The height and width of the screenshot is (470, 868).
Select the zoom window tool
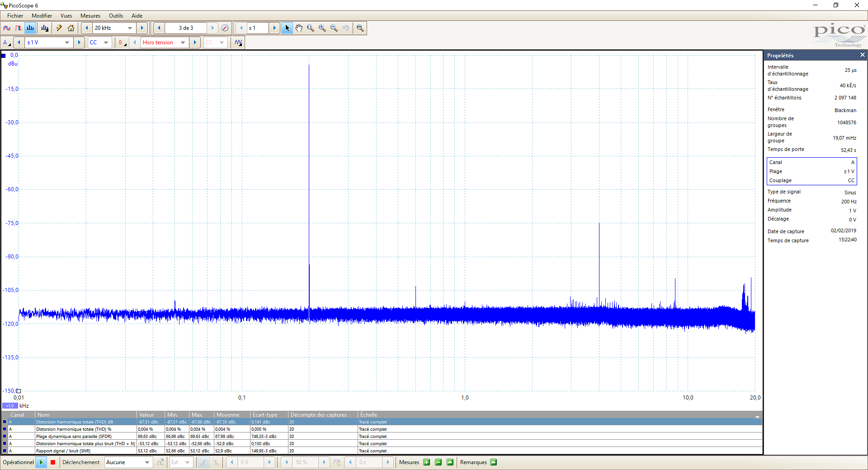pos(311,28)
